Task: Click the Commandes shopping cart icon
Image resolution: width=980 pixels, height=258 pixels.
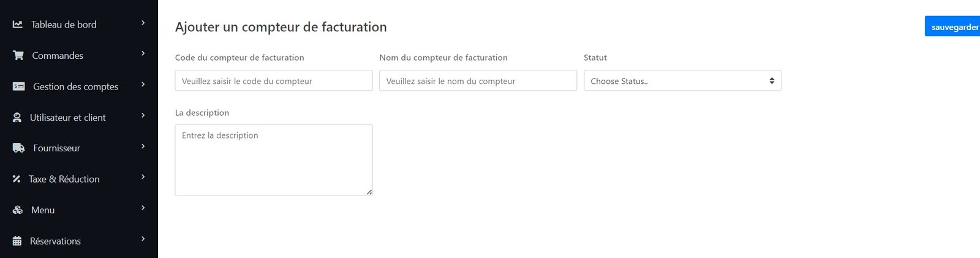Action: coord(18,55)
